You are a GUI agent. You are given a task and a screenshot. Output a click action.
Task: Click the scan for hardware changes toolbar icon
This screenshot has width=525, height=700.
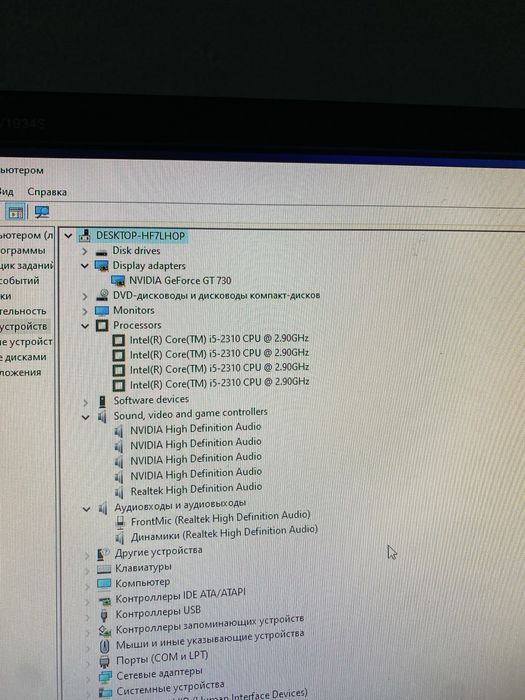(42, 212)
